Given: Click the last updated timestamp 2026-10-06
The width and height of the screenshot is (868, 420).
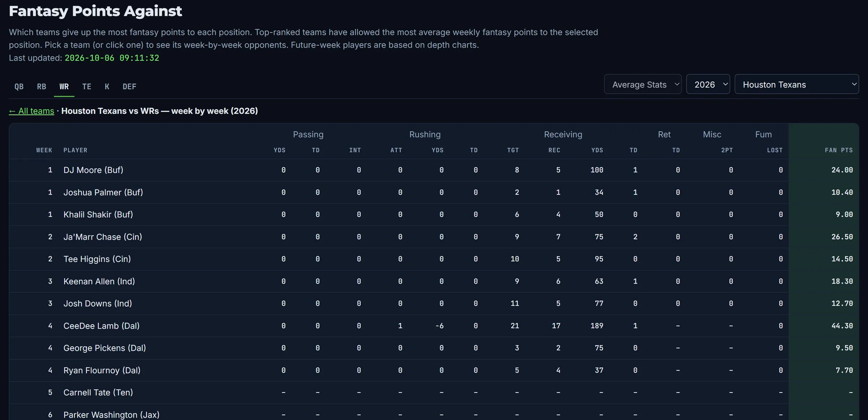Looking at the screenshot, I should [x=112, y=58].
